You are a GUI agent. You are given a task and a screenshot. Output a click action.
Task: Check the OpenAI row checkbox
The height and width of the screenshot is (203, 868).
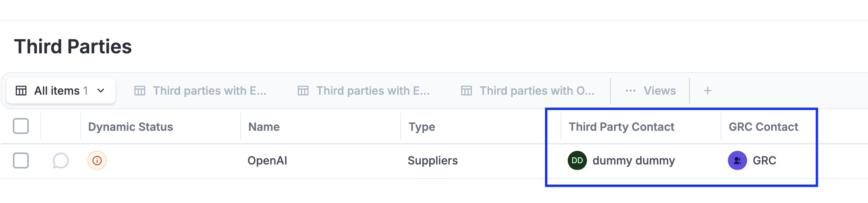click(x=21, y=160)
